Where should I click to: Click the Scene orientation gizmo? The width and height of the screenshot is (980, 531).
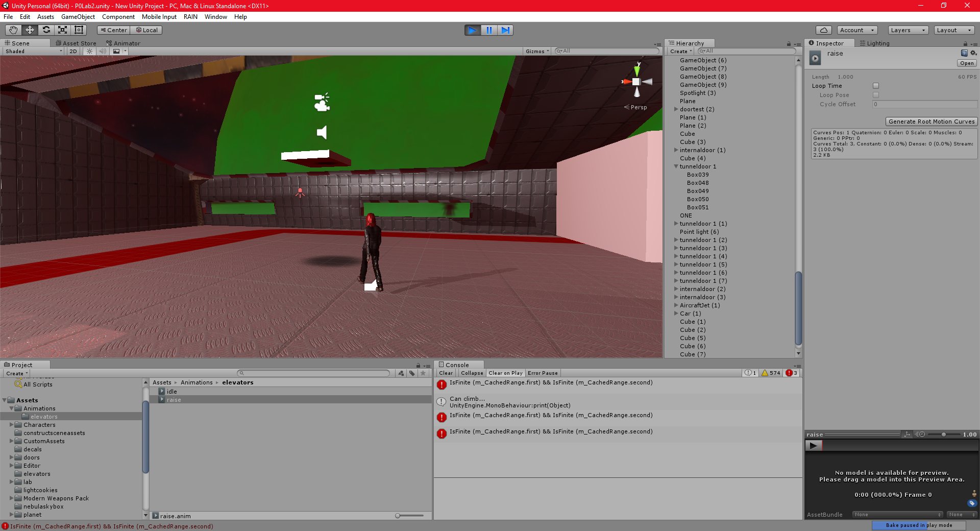click(x=636, y=82)
